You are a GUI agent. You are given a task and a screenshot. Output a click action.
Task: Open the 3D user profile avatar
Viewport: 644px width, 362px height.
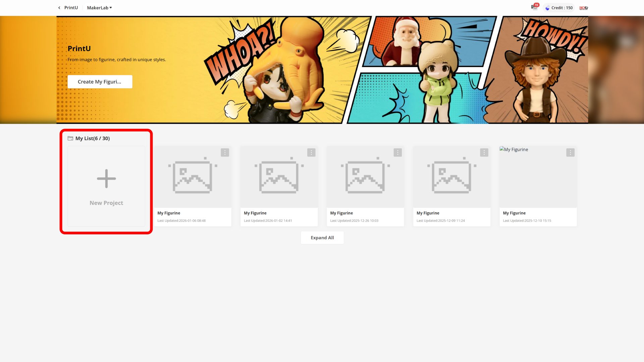[583, 8]
